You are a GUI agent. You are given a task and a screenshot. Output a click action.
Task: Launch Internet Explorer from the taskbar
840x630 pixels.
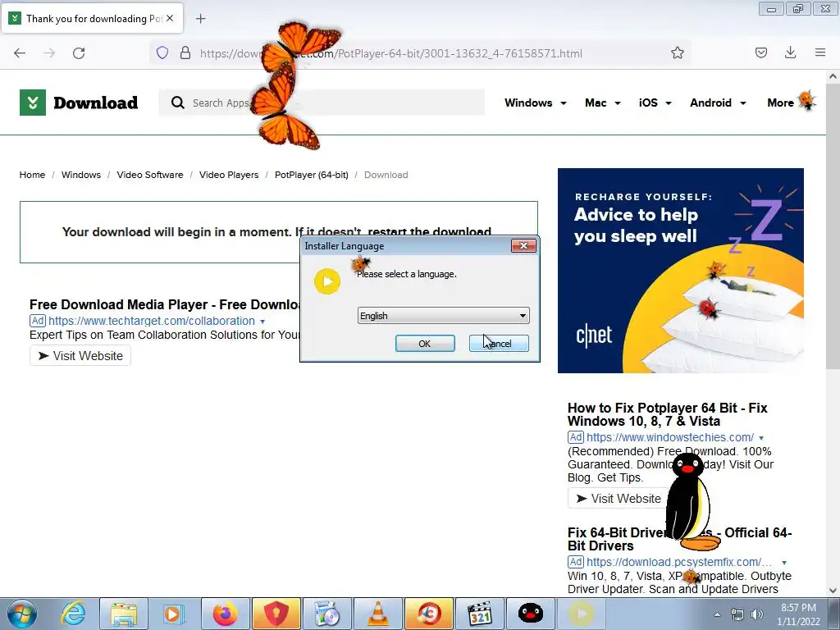pyautogui.click(x=73, y=614)
